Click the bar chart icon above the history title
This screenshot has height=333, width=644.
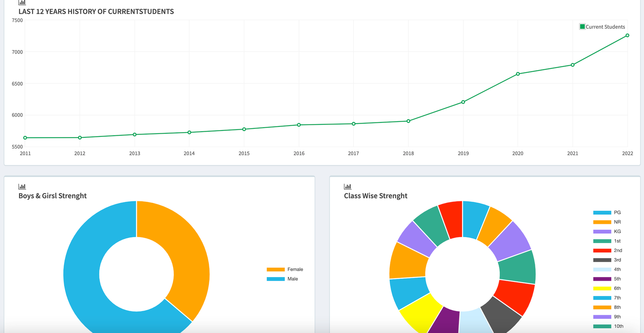click(22, 2)
